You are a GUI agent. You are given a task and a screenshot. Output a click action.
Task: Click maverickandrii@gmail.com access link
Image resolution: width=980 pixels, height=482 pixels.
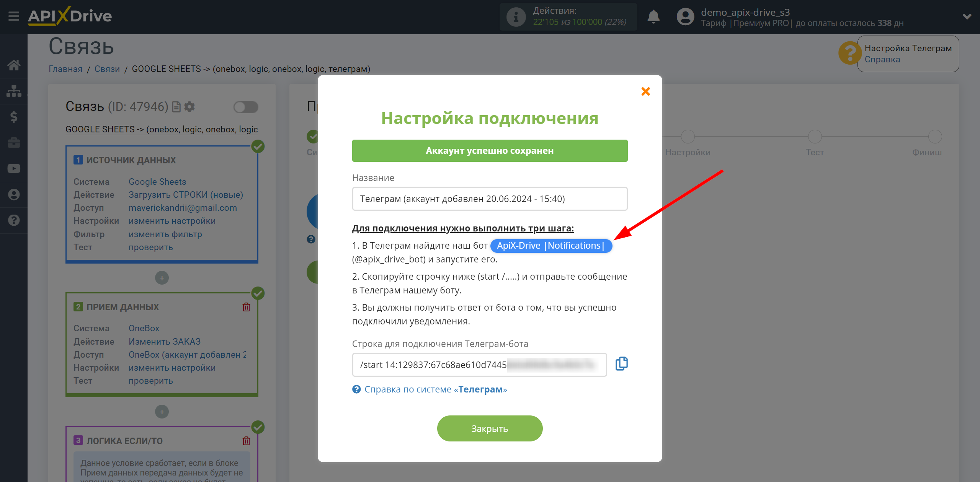coord(183,208)
